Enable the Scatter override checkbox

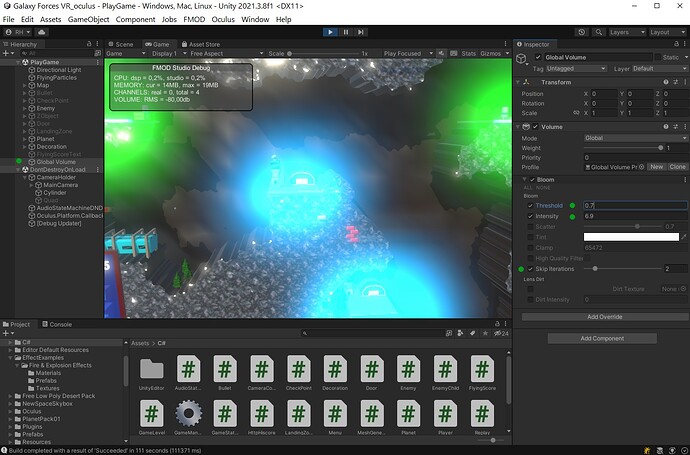tap(530, 227)
